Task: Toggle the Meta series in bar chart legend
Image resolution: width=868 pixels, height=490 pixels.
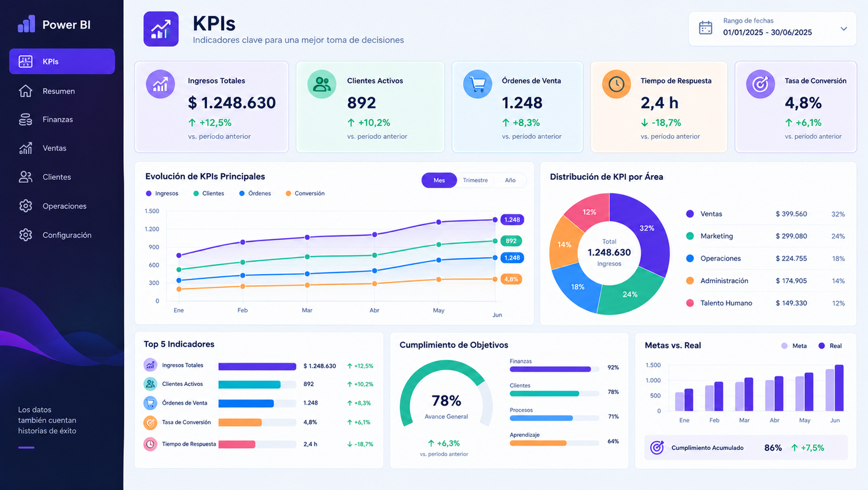Action: coord(794,346)
